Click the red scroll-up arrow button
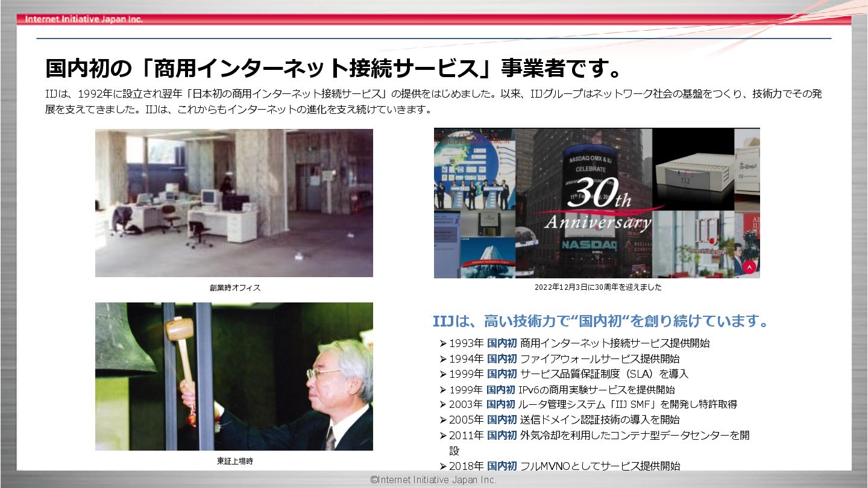Image resolution: width=868 pixels, height=488 pixels. (x=749, y=266)
